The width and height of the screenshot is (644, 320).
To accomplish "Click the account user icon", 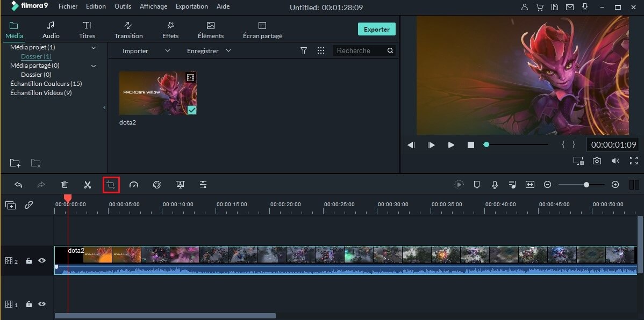I will pyautogui.click(x=525, y=7).
